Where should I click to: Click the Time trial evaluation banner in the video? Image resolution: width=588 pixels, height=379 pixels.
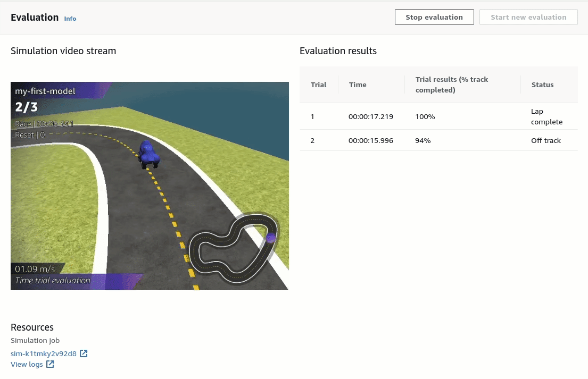click(x=53, y=281)
